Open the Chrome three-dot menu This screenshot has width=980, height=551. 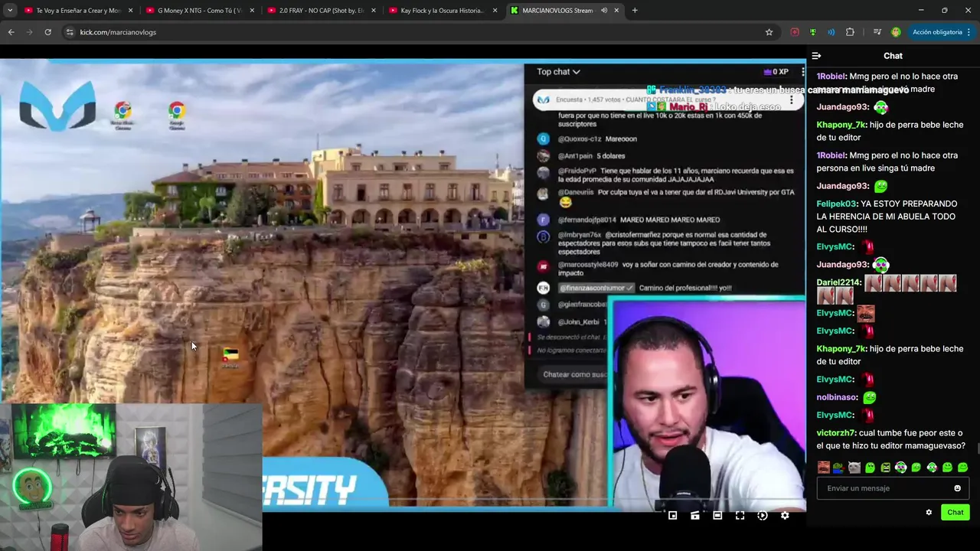tap(969, 32)
